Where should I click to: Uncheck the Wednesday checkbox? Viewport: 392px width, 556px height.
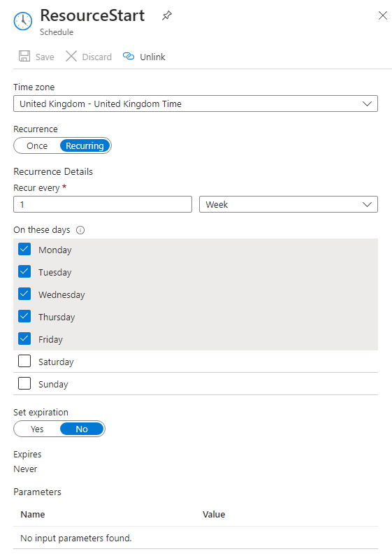point(24,294)
